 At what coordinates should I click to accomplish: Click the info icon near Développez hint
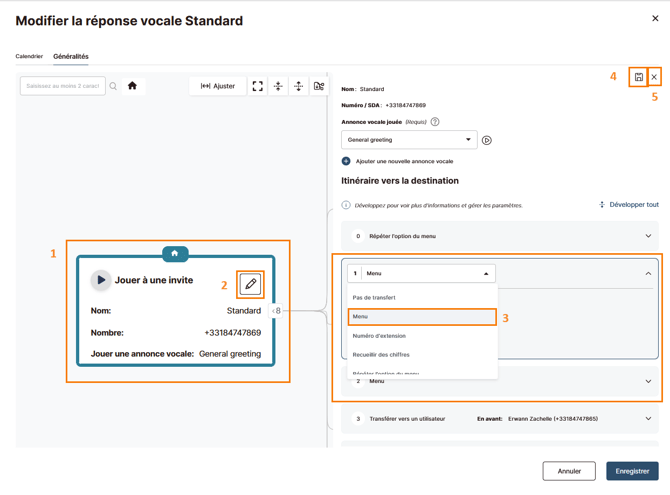[346, 205]
